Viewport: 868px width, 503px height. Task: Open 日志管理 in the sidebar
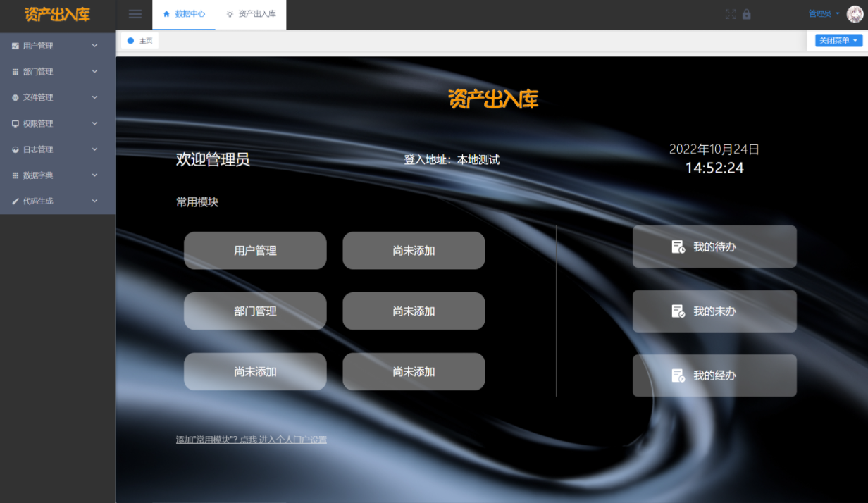(58, 149)
